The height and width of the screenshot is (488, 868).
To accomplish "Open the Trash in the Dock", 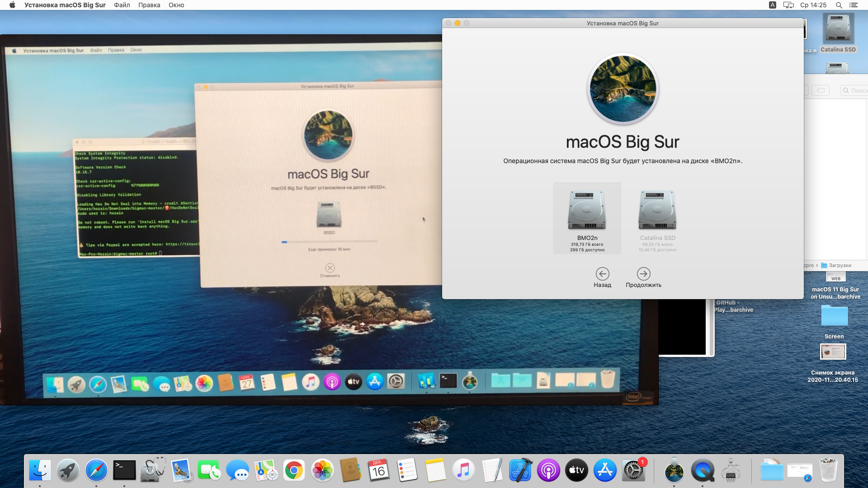I will pyautogui.click(x=828, y=471).
